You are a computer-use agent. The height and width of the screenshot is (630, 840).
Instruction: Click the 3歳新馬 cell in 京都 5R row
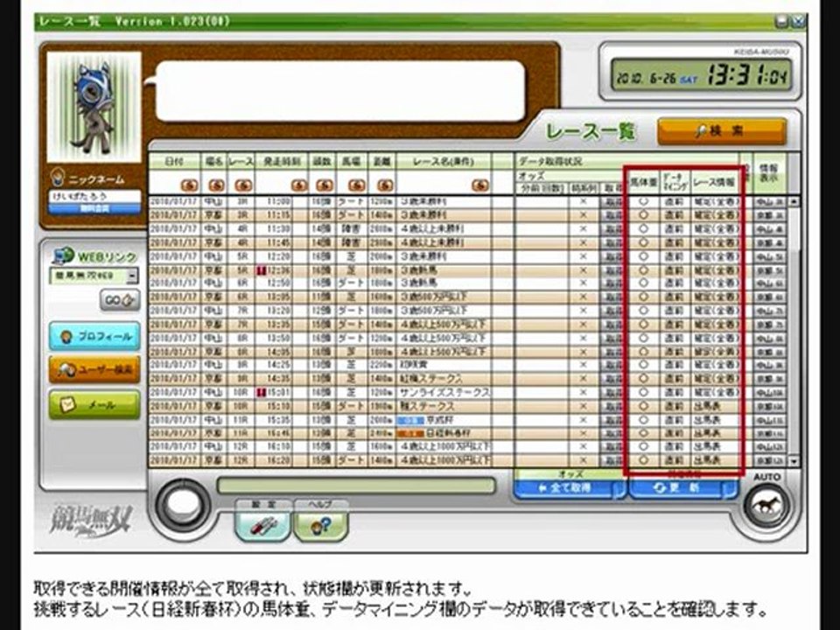418,270
